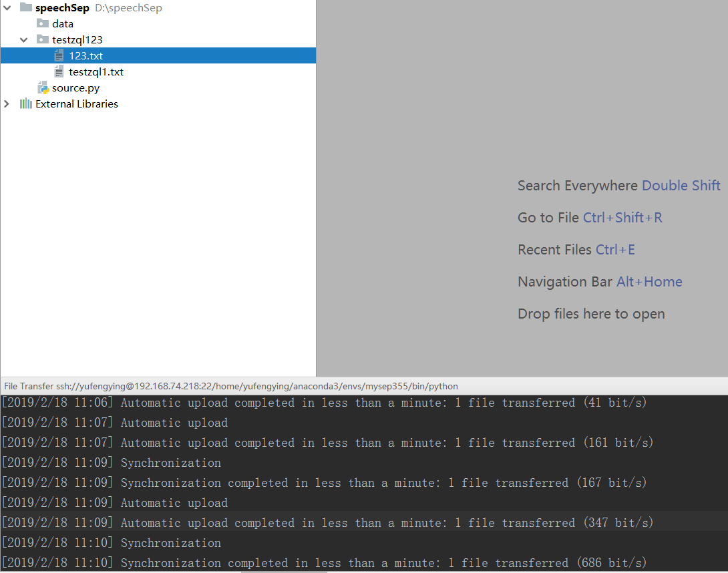Collapse the speechSep project root
728x573 pixels.
[x=7, y=8]
